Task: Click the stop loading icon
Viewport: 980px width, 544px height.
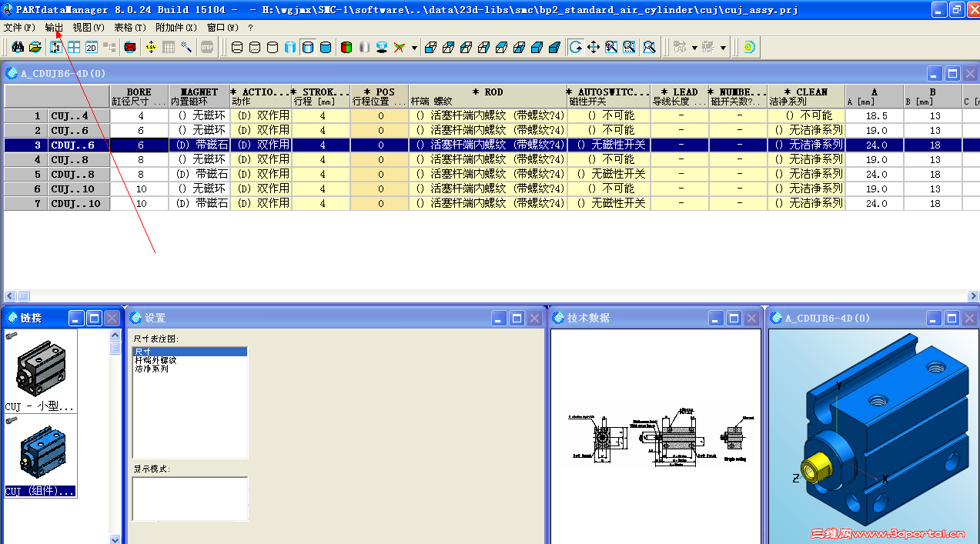Action: [206, 47]
